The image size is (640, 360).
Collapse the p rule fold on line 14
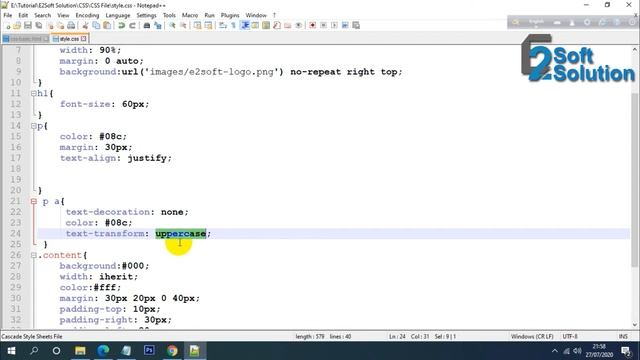tap(33, 126)
